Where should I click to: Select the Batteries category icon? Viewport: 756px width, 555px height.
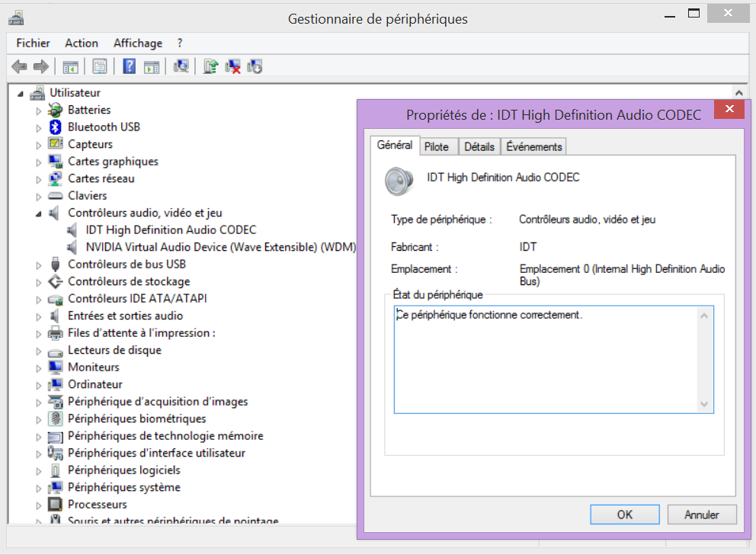[x=56, y=110]
